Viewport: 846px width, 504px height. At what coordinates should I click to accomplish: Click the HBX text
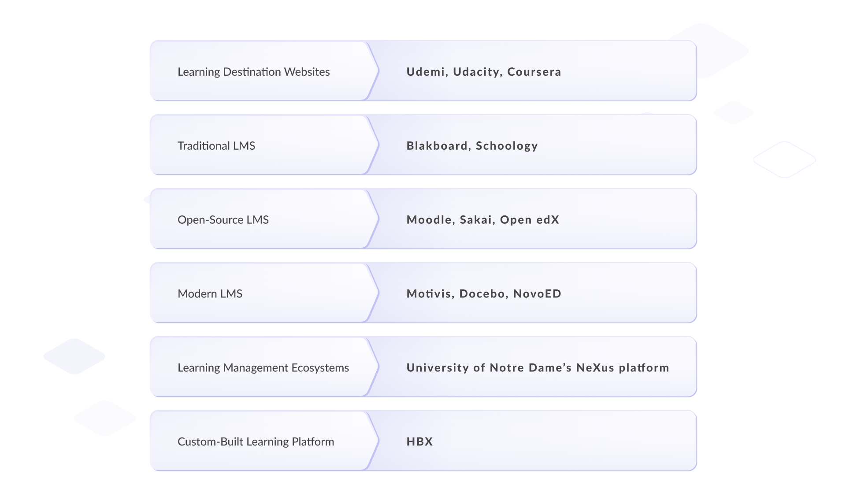coord(419,442)
